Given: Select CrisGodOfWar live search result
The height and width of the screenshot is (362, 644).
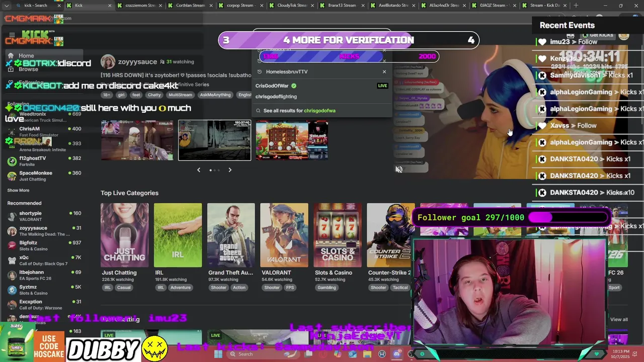Looking at the screenshot, I should (x=322, y=86).
